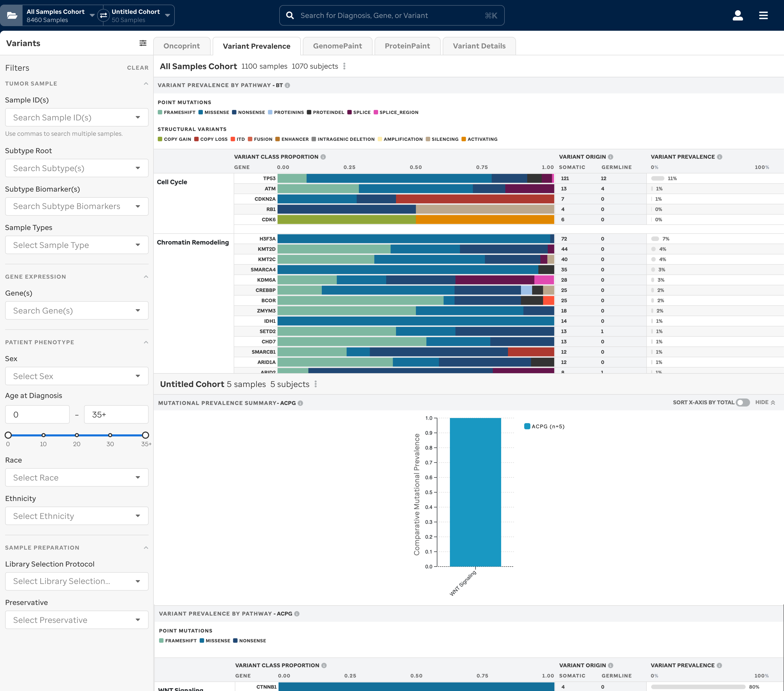Click Mutational Prevalence Summary info icon
The height and width of the screenshot is (691, 784).
[300, 403]
